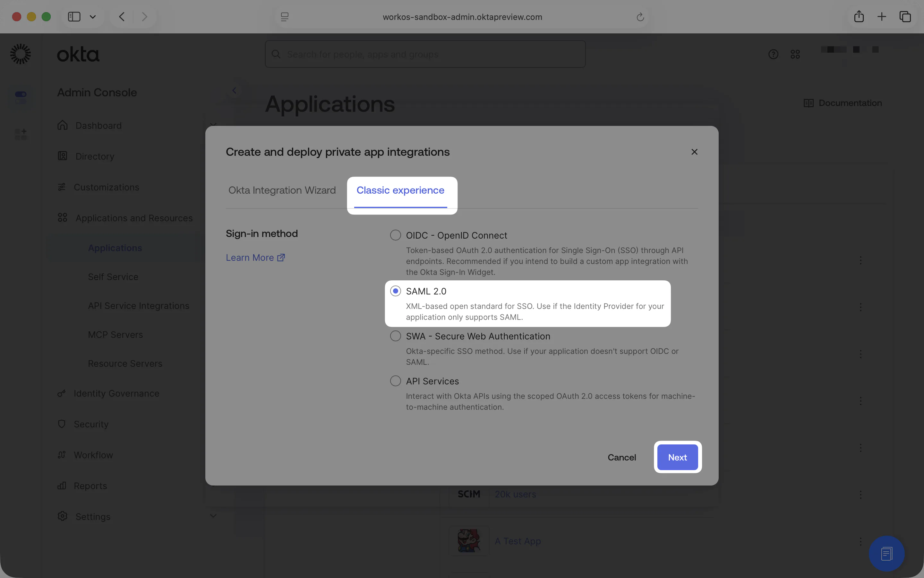924x578 pixels.
Task: Open the 20k users app link
Action: (x=515, y=494)
